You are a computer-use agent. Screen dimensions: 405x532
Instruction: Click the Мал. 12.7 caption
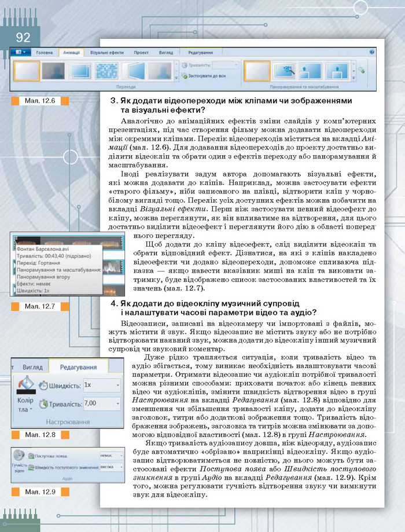pos(40,306)
